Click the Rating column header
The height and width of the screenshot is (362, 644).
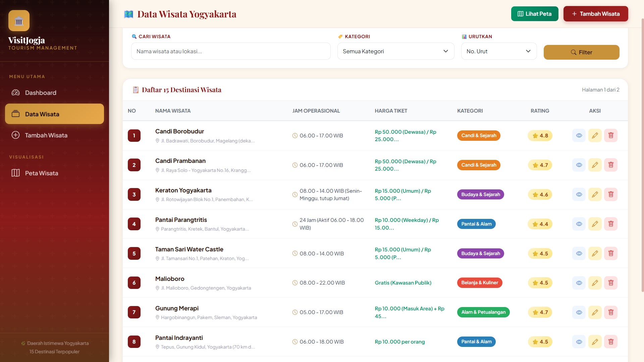click(540, 111)
